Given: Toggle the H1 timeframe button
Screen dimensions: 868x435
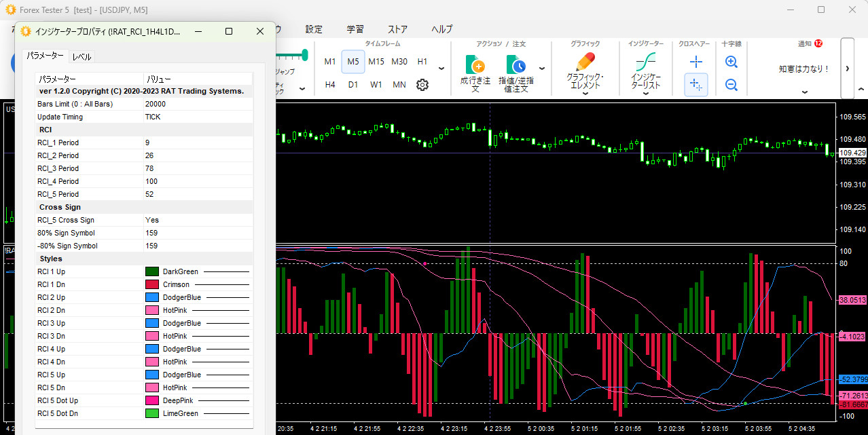Looking at the screenshot, I should coord(422,62).
